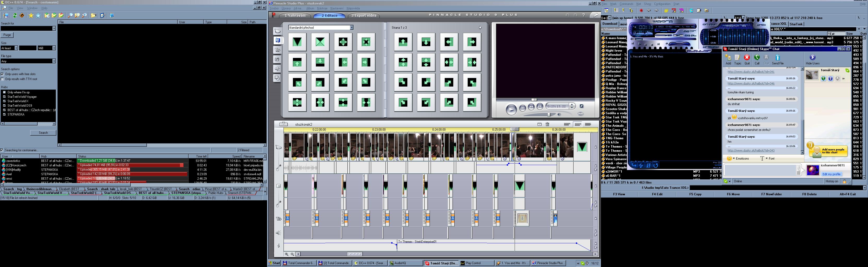Open the '3 Export videa' tab in Pinnacle
The height and width of the screenshot is (267, 868).
[x=363, y=15]
